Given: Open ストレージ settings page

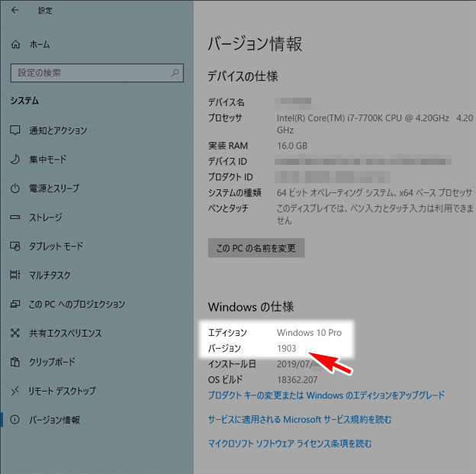Looking at the screenshot, I should (x=46, y=218).
